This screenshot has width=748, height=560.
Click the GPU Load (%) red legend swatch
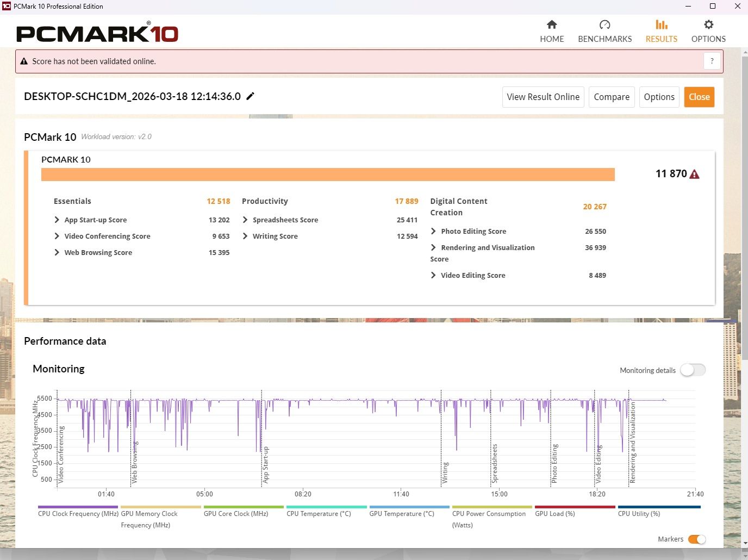[x=575, y=507]
